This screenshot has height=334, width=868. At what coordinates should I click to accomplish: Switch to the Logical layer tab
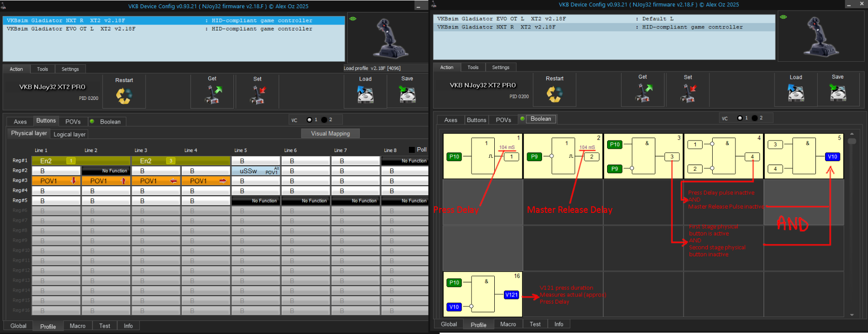69,134
